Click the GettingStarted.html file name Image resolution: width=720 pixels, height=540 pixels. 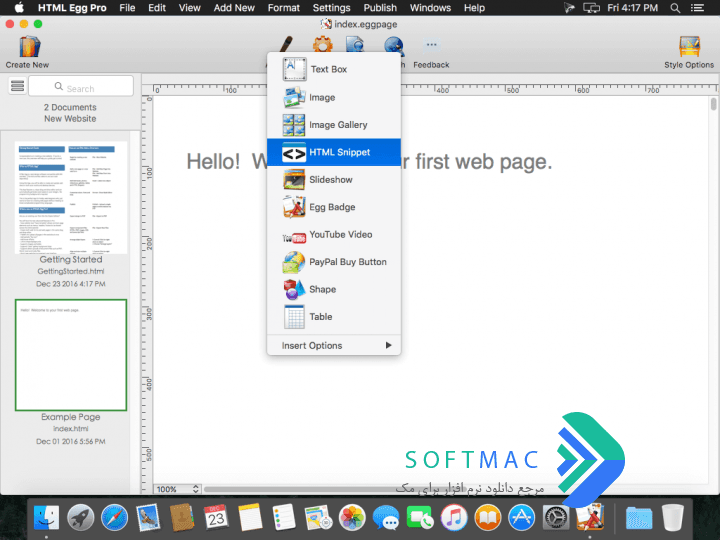coord(71,271)
